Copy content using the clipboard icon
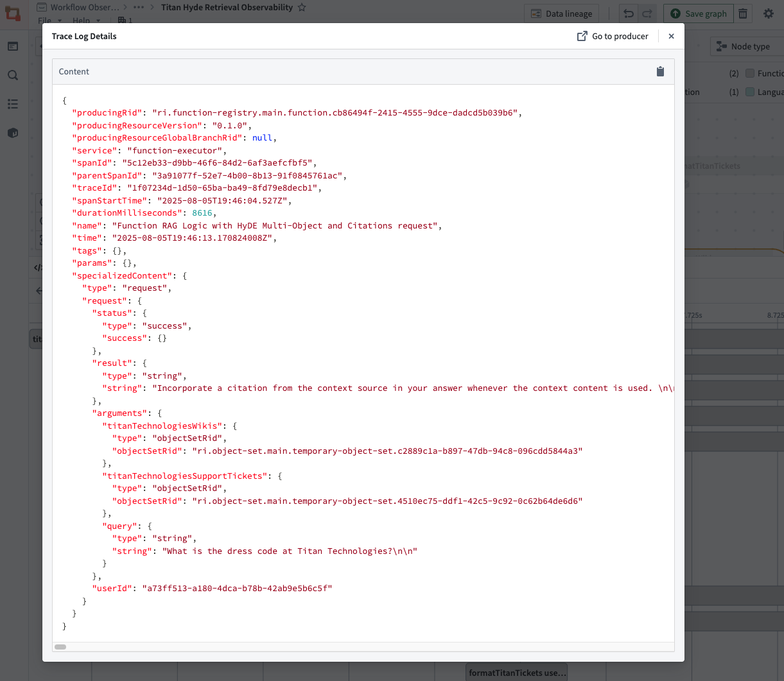This screenshot has height=681, width=784. (660, 71)
